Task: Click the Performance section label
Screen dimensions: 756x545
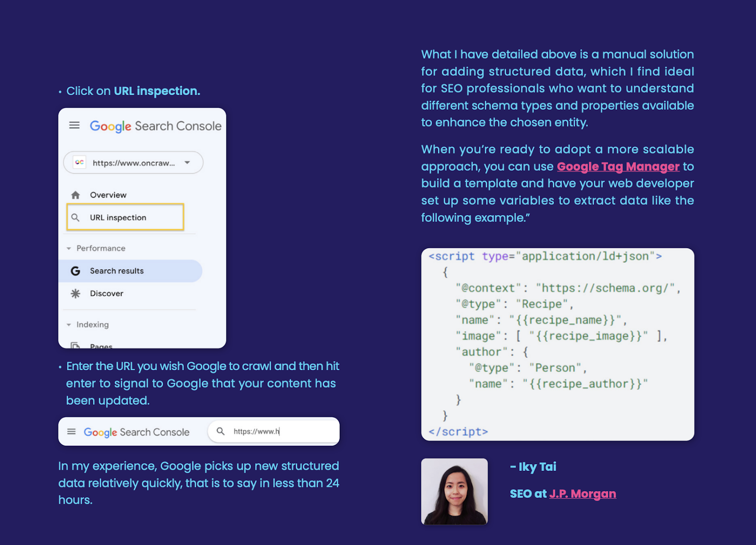Action: 101,249
